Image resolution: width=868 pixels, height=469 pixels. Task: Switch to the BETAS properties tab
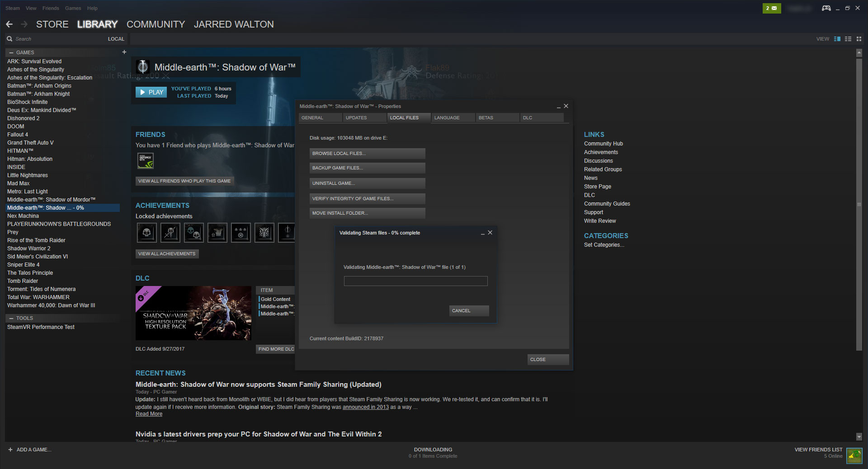pos(497,117)
